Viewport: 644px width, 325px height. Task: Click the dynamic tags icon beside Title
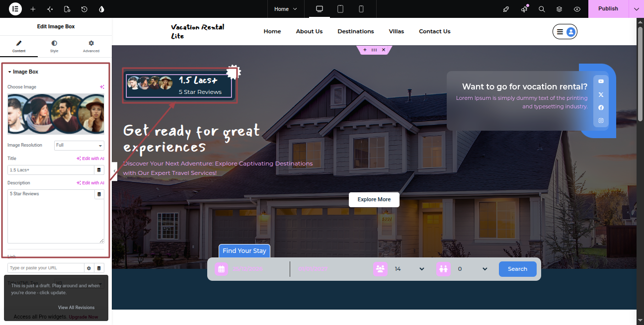(99, 170)
